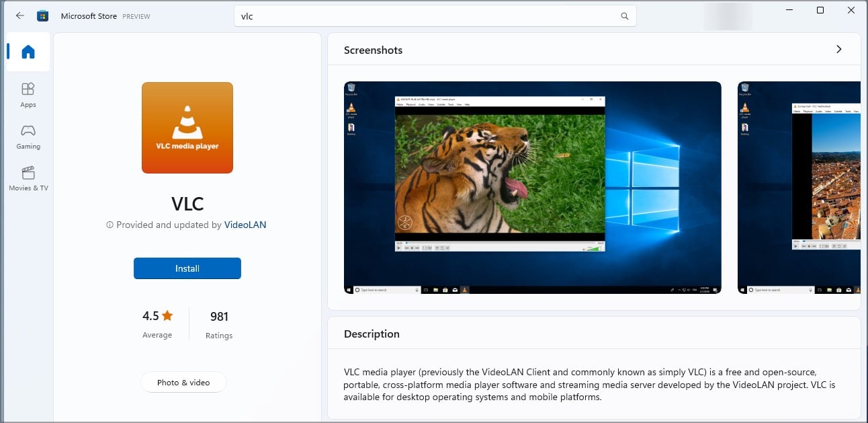Screen dimensions: 868x423
Task: Click the VLC app title text
Action: click(x=187, y=203)
